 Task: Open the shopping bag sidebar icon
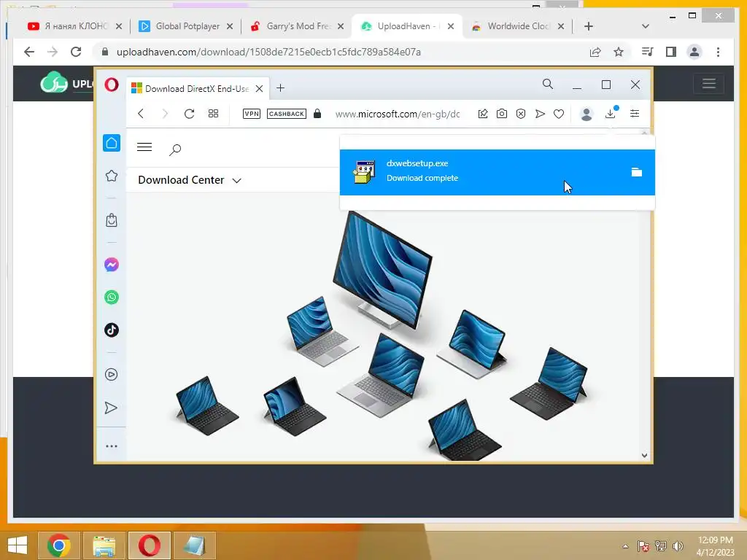pyautogui.click(x=112, y=220)
